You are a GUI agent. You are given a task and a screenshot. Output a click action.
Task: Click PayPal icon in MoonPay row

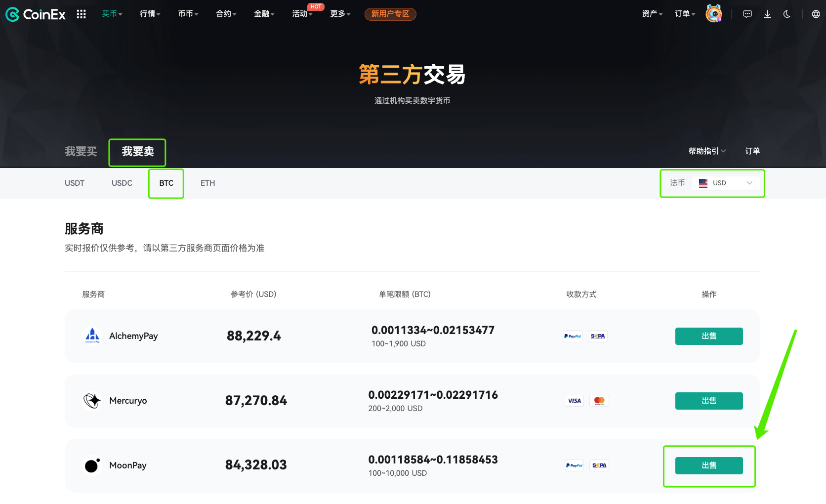(x=574, y=465)
